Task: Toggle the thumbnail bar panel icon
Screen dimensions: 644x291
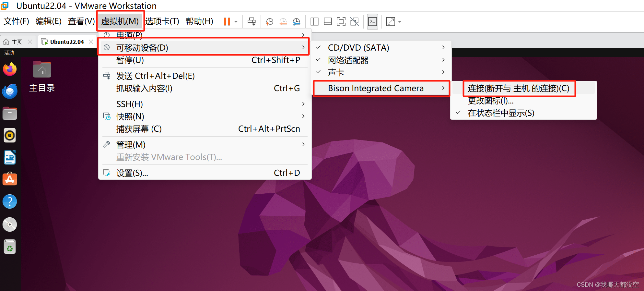Action: (x=328, y=22)
